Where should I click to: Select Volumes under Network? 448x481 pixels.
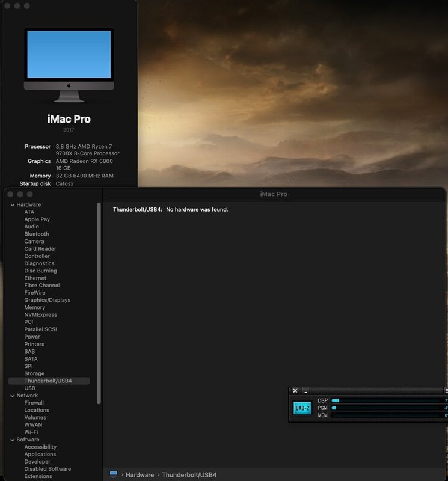pyautogui.click(x=35, y=418)
